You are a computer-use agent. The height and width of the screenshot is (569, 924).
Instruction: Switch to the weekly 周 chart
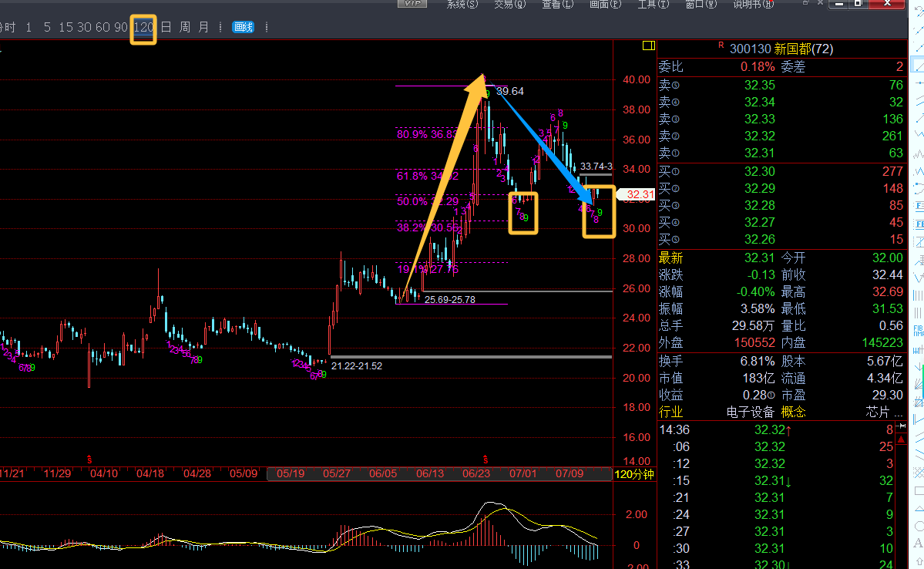click(185, 27)
